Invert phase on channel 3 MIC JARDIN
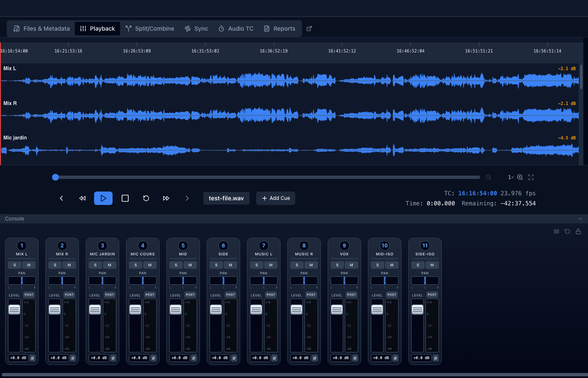Screen dimensions: 588x378 [x=113, y=358]
